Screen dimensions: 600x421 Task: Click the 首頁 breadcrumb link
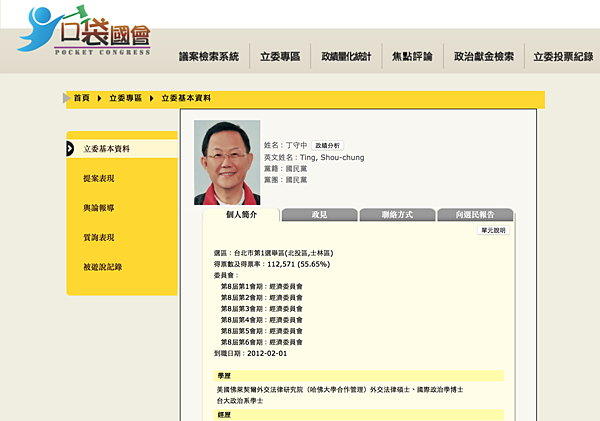tap(82, 98)
